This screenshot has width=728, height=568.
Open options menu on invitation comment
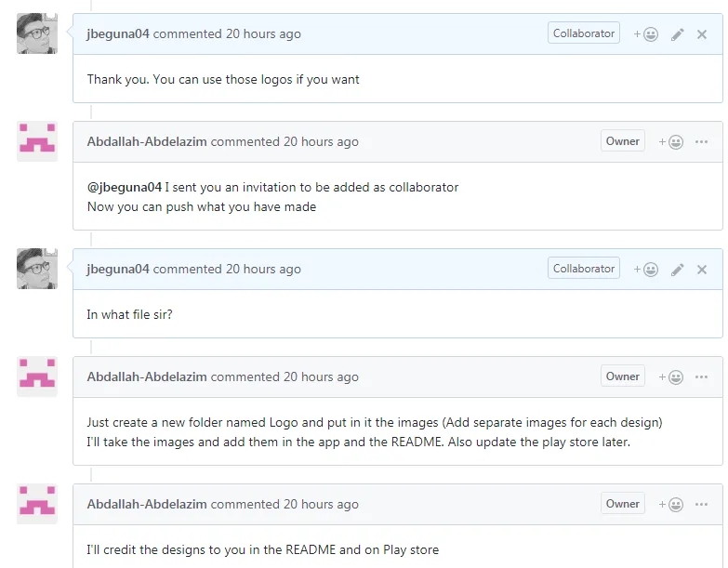pos(701,141)
